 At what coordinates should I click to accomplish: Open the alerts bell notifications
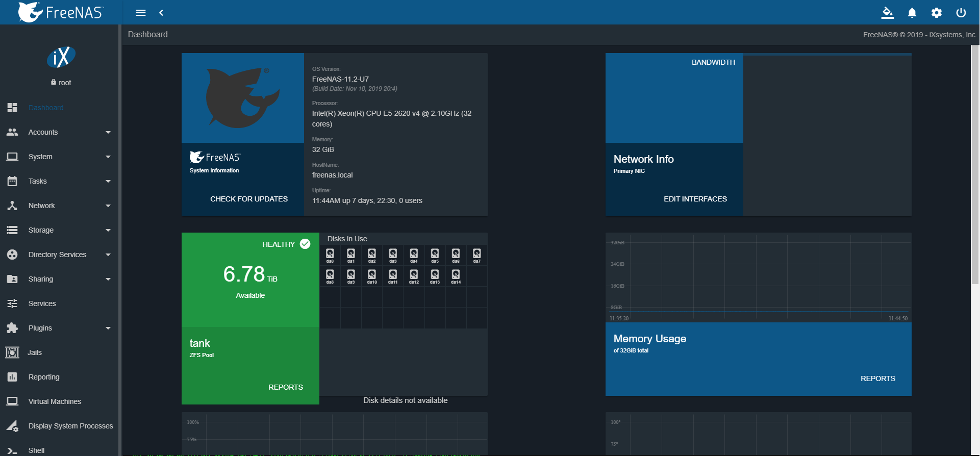(x=912, y=13)
